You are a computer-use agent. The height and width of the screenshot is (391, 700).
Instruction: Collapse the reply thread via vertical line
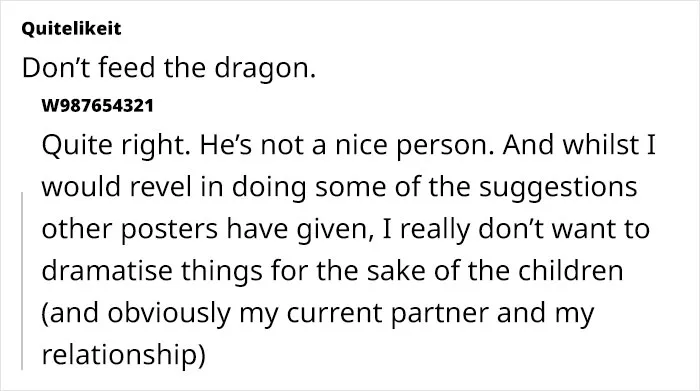[22, 281]
